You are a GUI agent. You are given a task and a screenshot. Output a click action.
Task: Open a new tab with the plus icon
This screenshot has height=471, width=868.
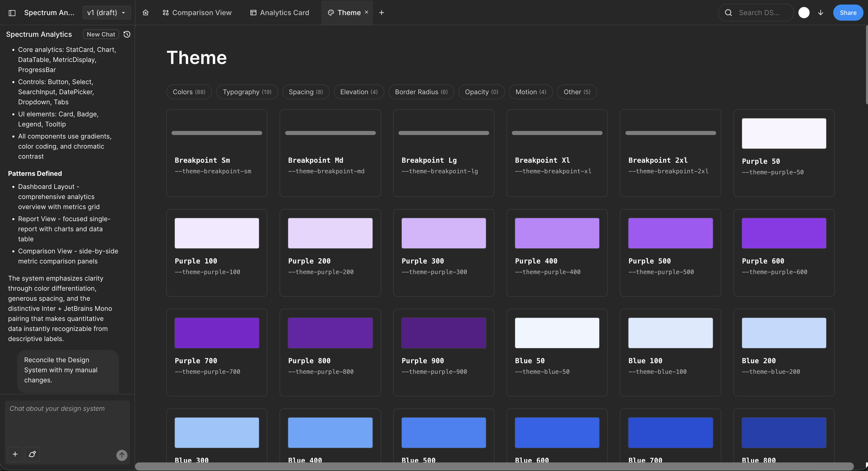pos(381,12)
